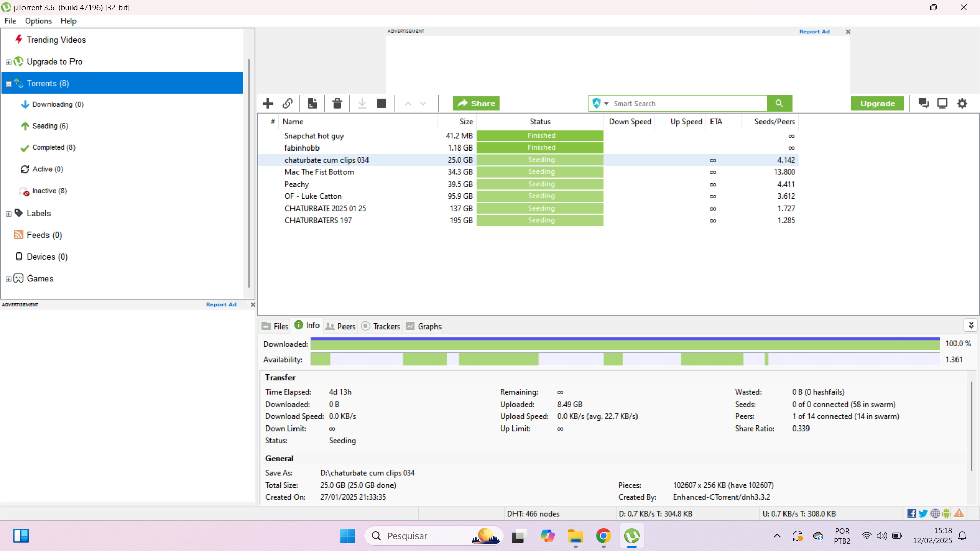Click the Share button
The height and width of the screenshot is (551, 980).
pos(477,102)
